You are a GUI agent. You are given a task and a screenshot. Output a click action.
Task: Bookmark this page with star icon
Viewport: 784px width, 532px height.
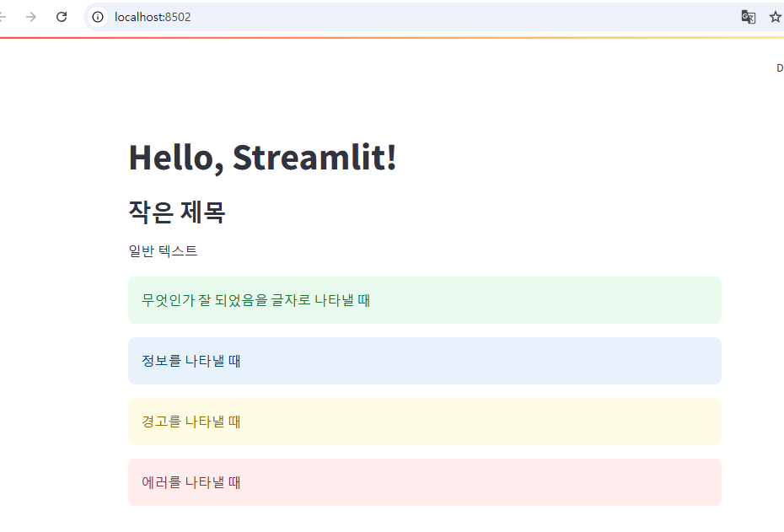pyautogui.click(x=775, y=17)
